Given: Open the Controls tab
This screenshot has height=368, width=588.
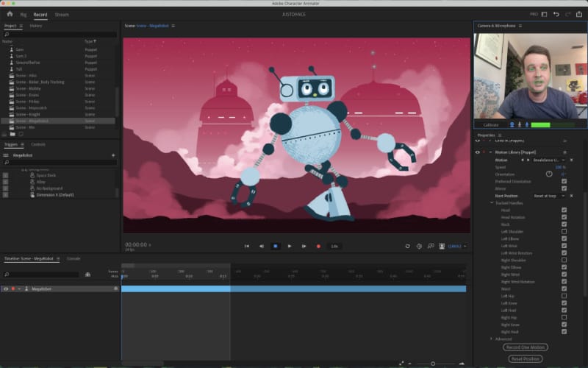Looking at the screenshot, I should click(38, 144).
